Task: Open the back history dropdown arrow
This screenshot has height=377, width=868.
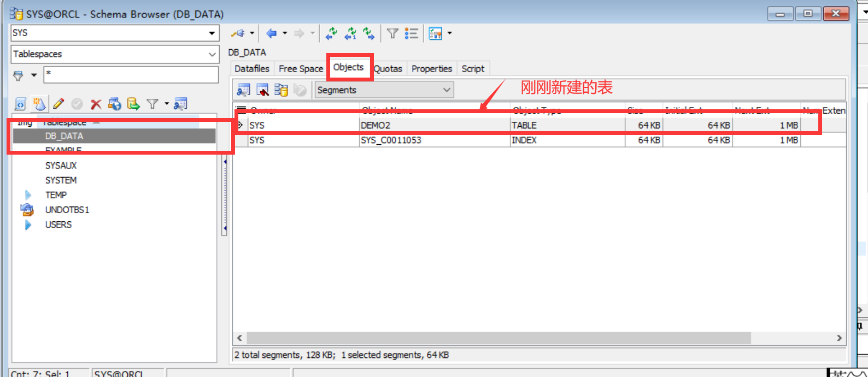Action: coord(285,33)
